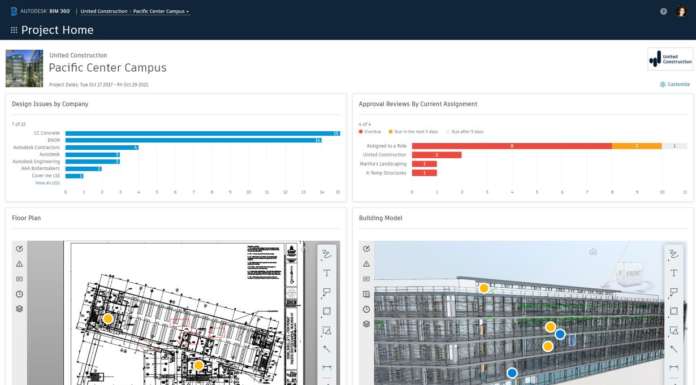Select the polygon cloud markup tool in Floor Plan
The width and height of the screenshot is (696, 385).
point(327,330)
